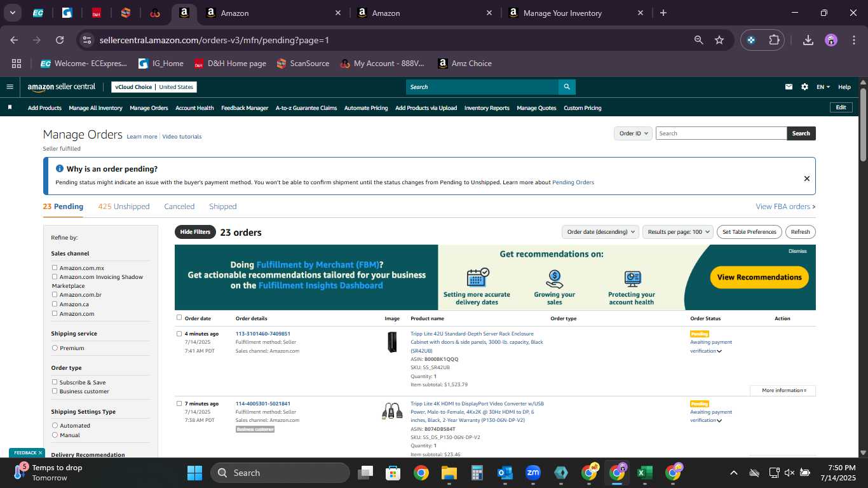Close the 'Why is an order pending' banner

point(807,179)
